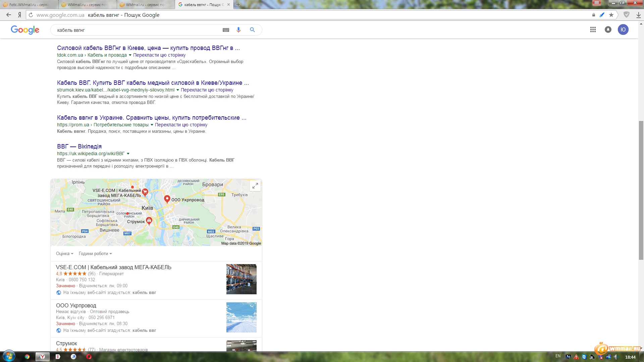
Task: View the ООО Укрпровод photo thumbnail
Action: [x=241, y=317]
